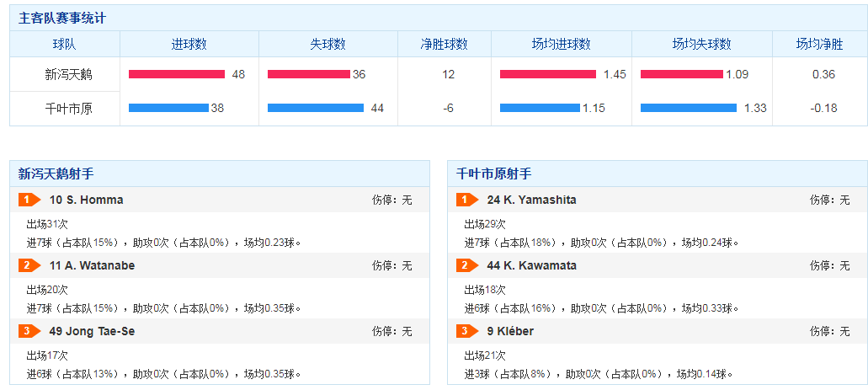The height and width of the screenshot is (390, 868).
Task: Click rank 2 badge beside K. Kawamata
Action: [x=466, y=265]
